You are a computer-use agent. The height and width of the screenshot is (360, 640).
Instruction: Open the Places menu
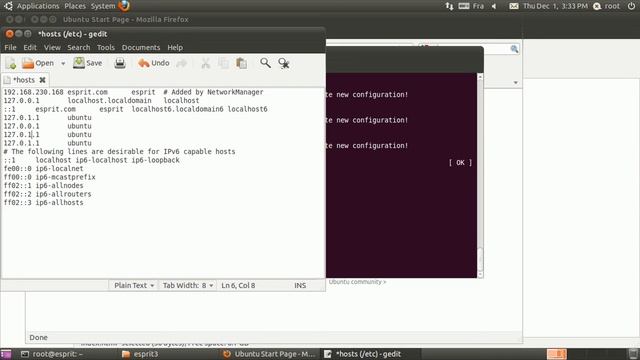tap(75, 6)
